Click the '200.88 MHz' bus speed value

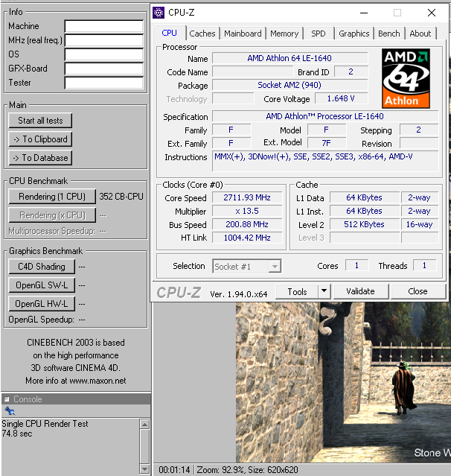coord(247,224)
